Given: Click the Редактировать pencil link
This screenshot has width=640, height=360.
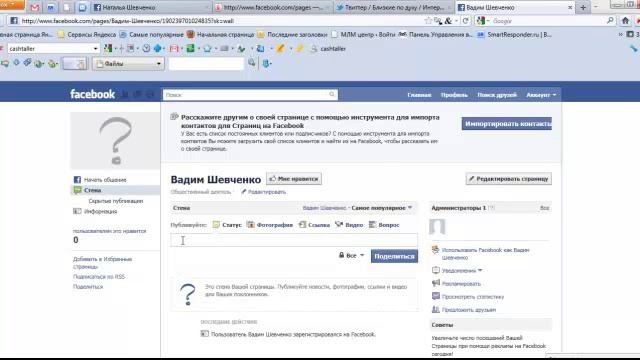Looking at the screenshot, I should tap(264, 192).
